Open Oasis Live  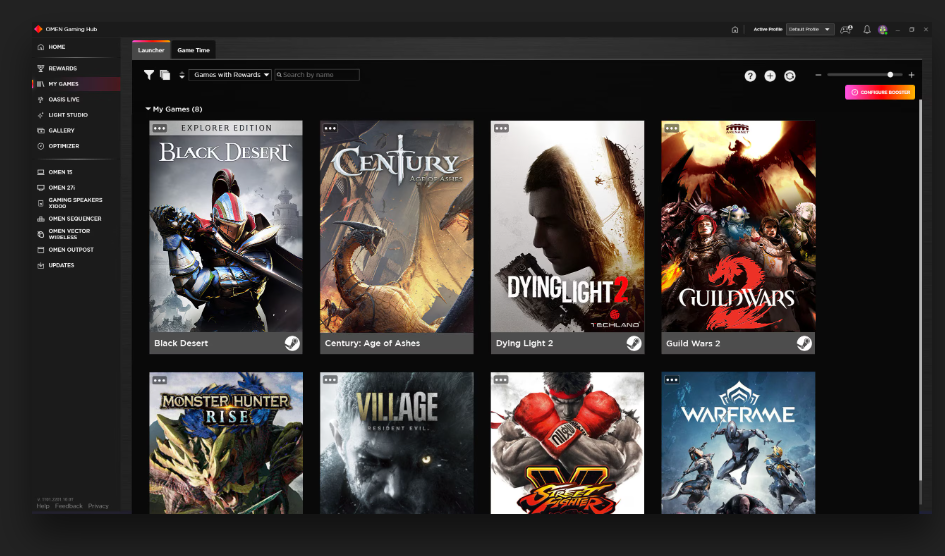pos(58,99)
